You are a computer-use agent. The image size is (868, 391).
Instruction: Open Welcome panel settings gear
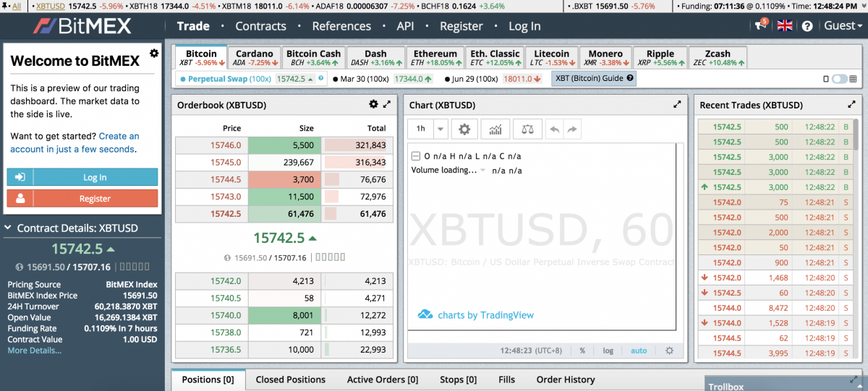click(x=153, y=53)
